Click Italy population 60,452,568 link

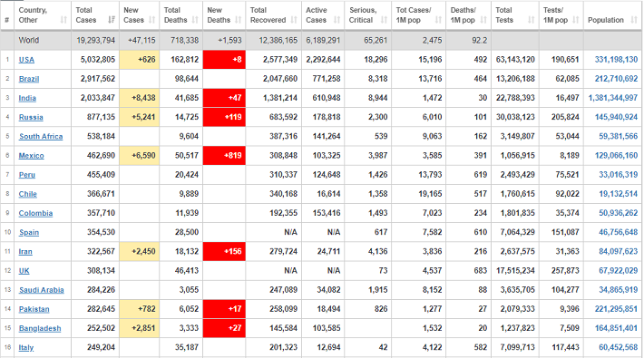point(618,347)
